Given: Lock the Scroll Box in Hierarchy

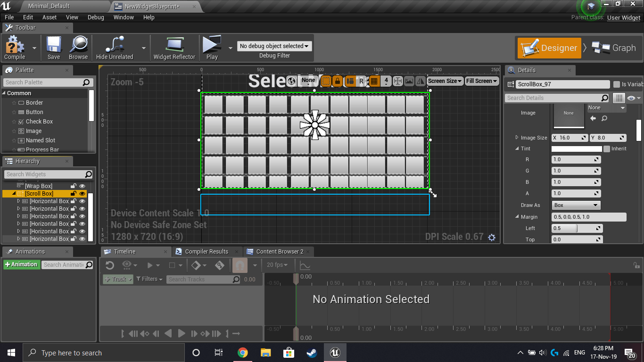Looking at the screenshot, I should [74, 194].
